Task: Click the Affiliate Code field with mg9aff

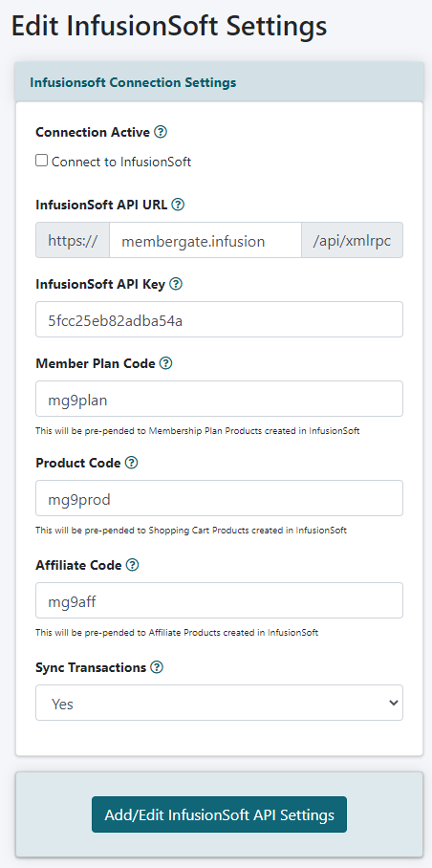Action: coord(219,600)
